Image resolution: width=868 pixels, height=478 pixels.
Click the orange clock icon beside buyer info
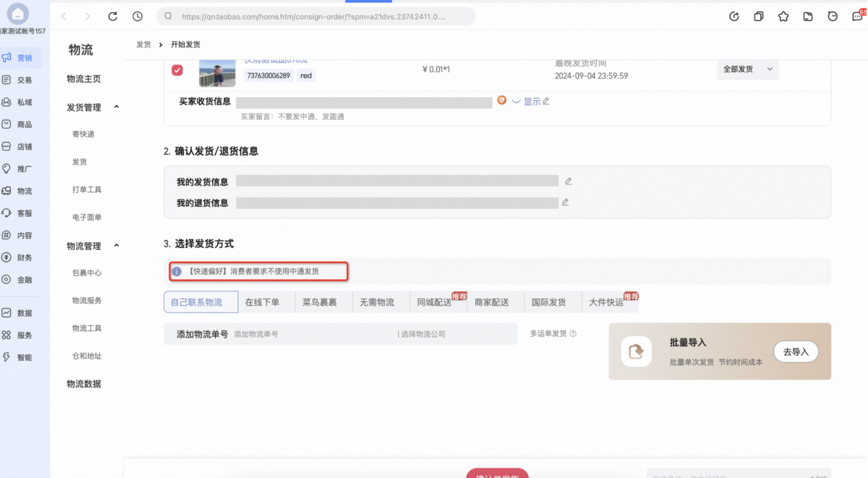tap(502, 101)
